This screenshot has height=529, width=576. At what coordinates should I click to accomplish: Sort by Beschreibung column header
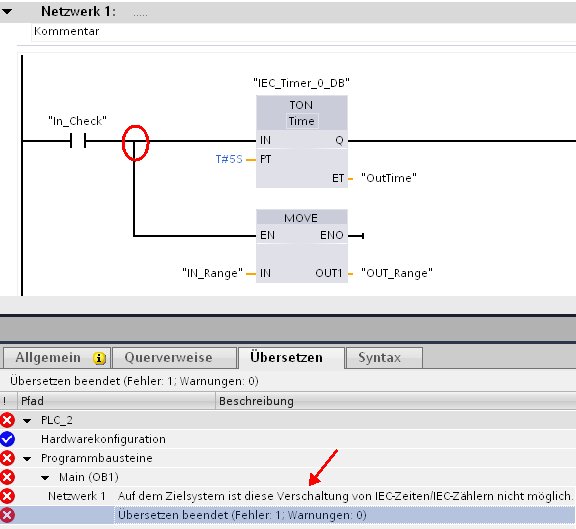pos(396,401)
